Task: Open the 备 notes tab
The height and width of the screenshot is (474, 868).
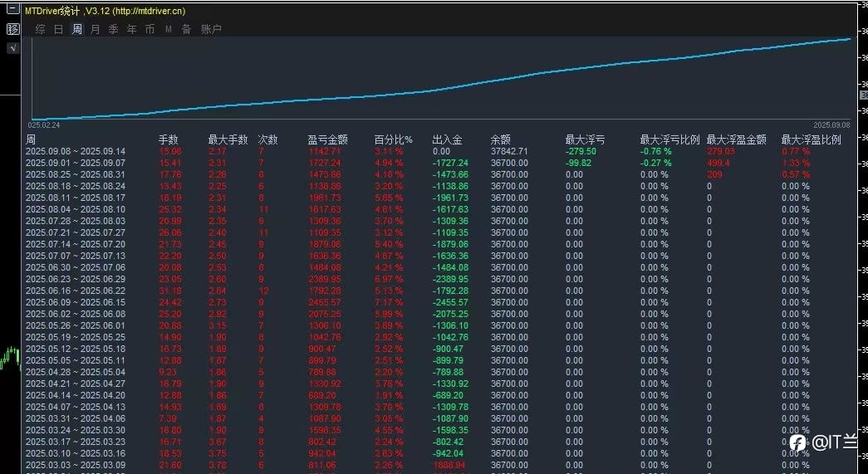Action: tap(187, 29)
